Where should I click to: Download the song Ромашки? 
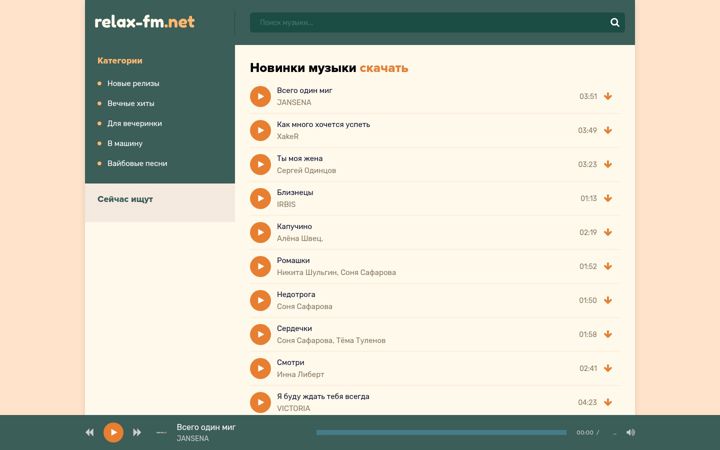click(608, 266)
